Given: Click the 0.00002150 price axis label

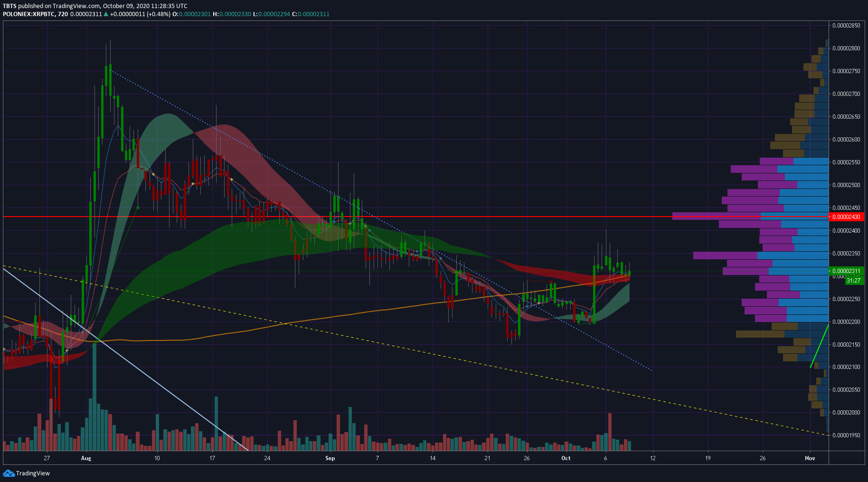Looking at the screenshot, I should point(846,345).
